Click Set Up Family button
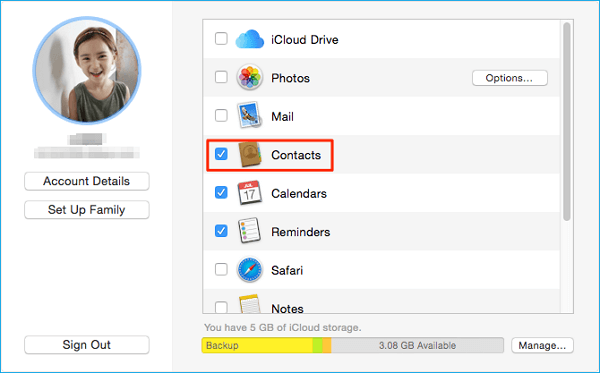This screenshot has height=373, width=600. tap(86, 210)
